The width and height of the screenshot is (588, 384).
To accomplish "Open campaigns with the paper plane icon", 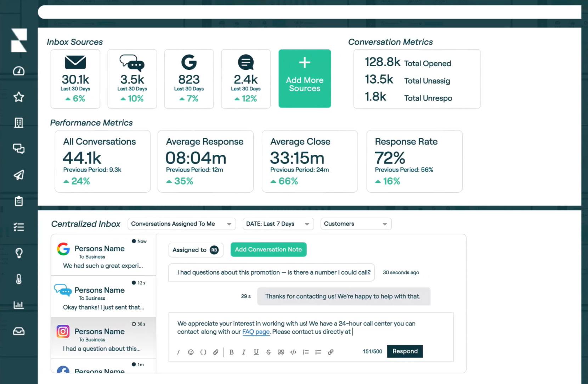I will click(19, 175).
